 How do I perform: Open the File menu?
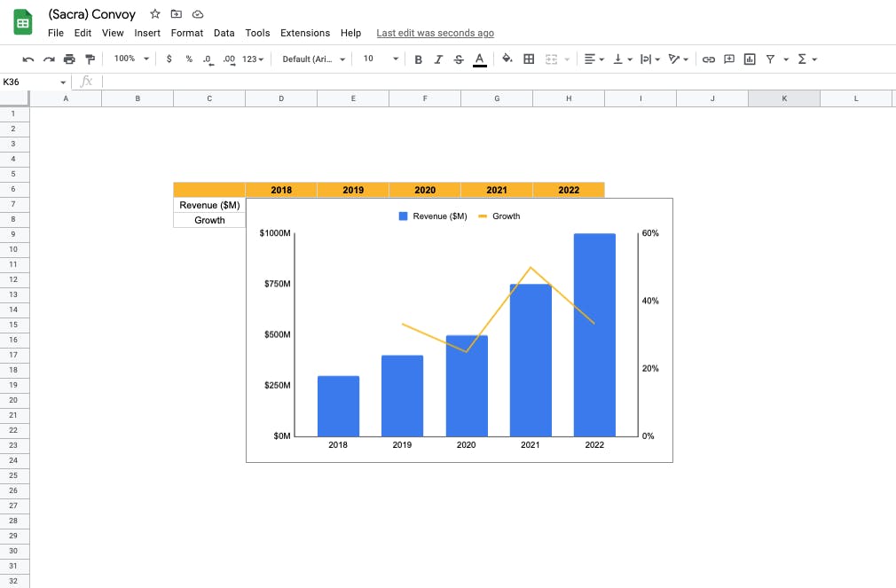(x=55, y=33)
